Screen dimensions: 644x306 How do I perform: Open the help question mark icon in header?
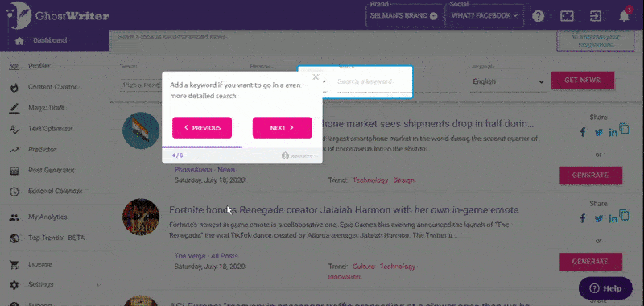click(x=538, y=16)
